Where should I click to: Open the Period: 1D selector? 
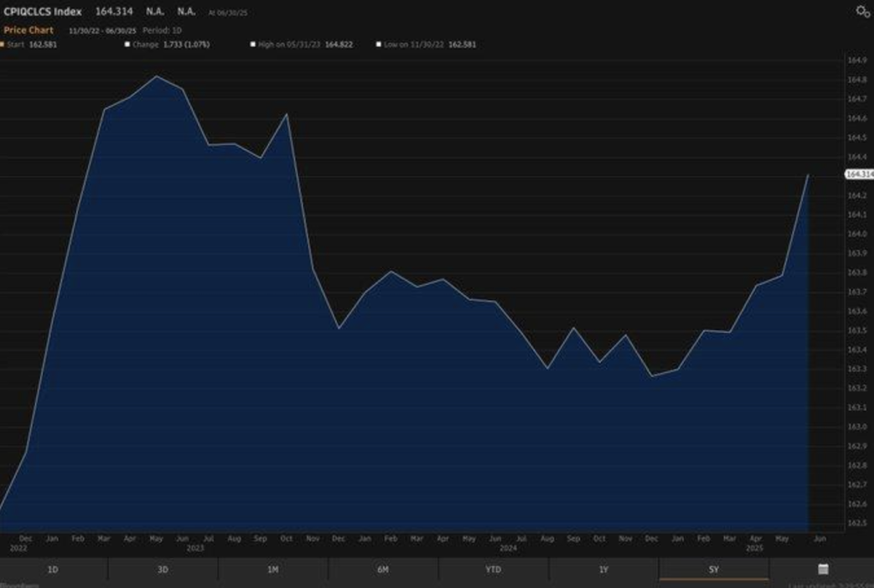161,30
